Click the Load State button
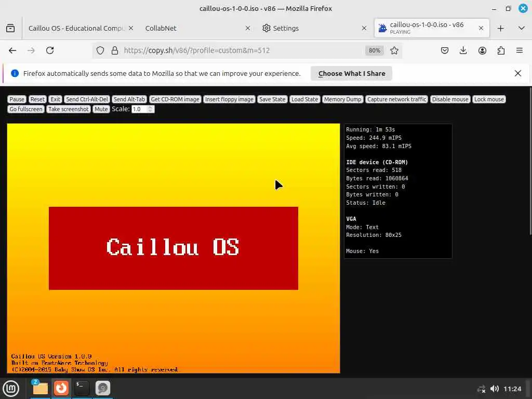 pos(304,99)
